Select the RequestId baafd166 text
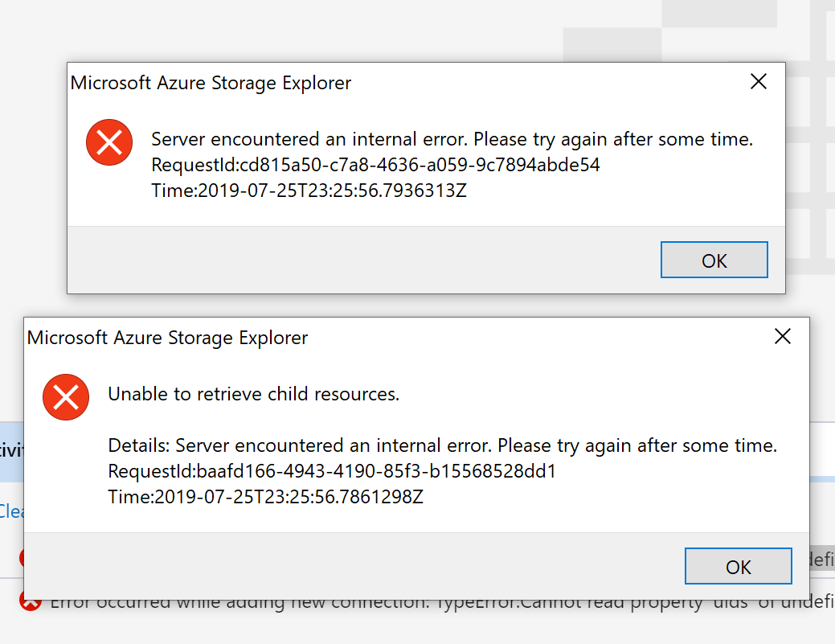This screenshot has width=835, height=644. tap(331, 472)
